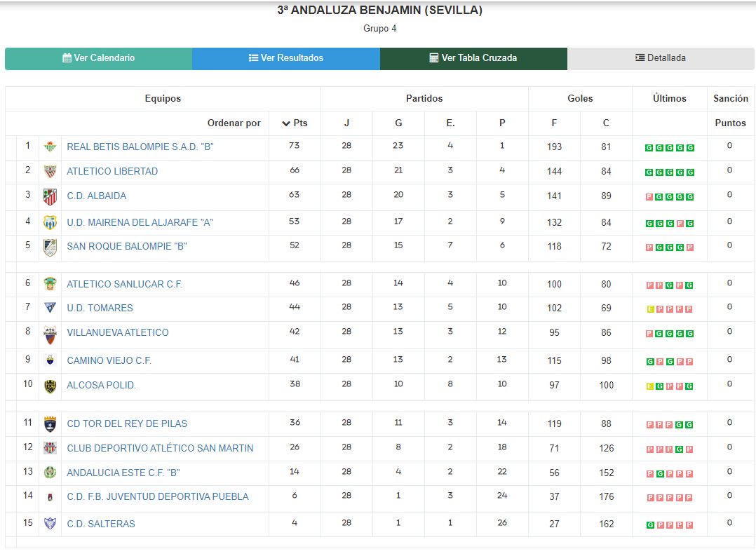Click Real Betis goals-for value 193
Viewport: 756px width, 556px height.
point(555,147)
